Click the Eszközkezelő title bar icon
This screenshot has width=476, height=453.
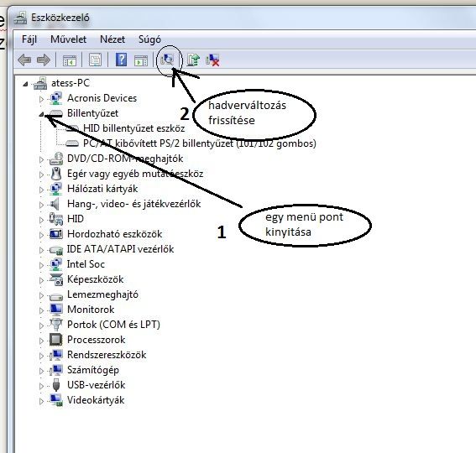(x=20, y=18)
